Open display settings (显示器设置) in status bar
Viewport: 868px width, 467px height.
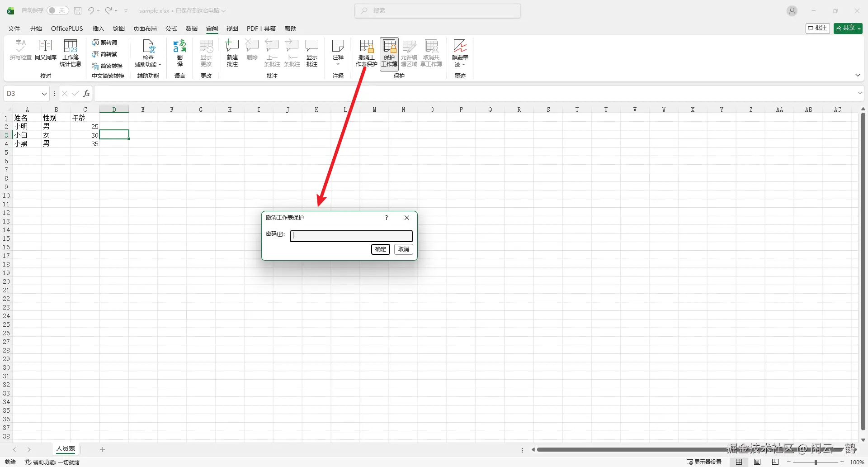(704, 462)
